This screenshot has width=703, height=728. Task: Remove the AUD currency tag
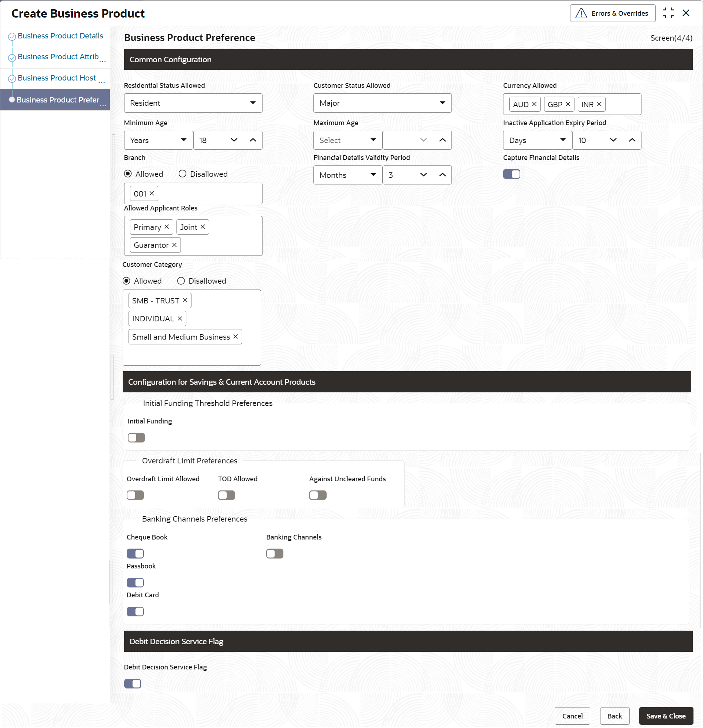click(x=534, y=104)
